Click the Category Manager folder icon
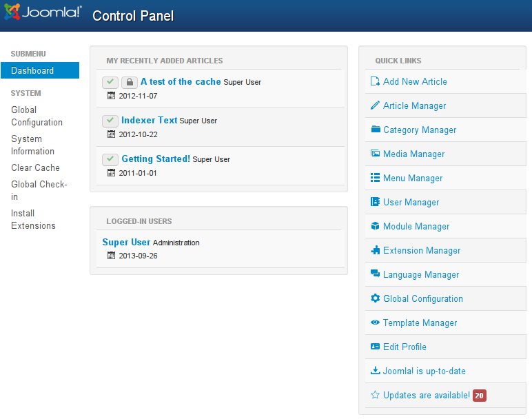The width and height of the screenshot is (532, 419). (x=375, y=130)
